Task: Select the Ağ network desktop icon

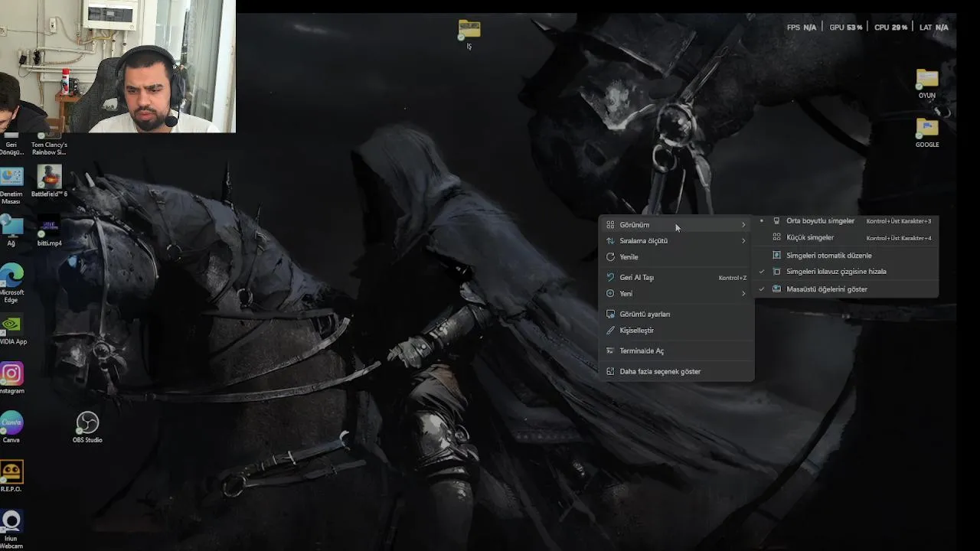Action: click(11, 230)
